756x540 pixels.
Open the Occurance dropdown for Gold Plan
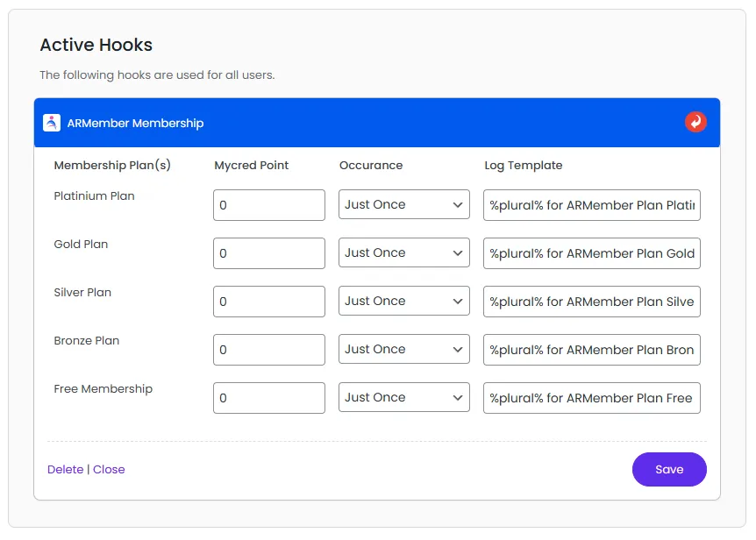(x=403, y=252)
